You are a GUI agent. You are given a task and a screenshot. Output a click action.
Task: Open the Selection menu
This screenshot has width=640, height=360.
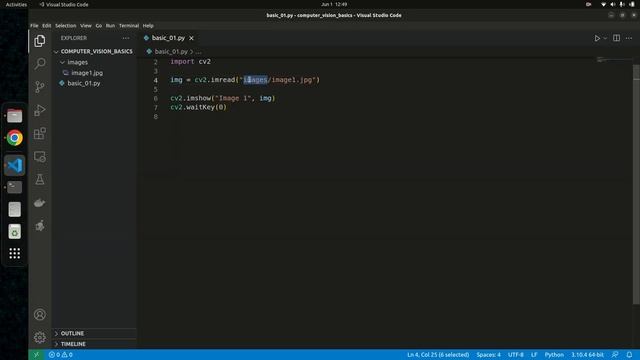[65, 25]
